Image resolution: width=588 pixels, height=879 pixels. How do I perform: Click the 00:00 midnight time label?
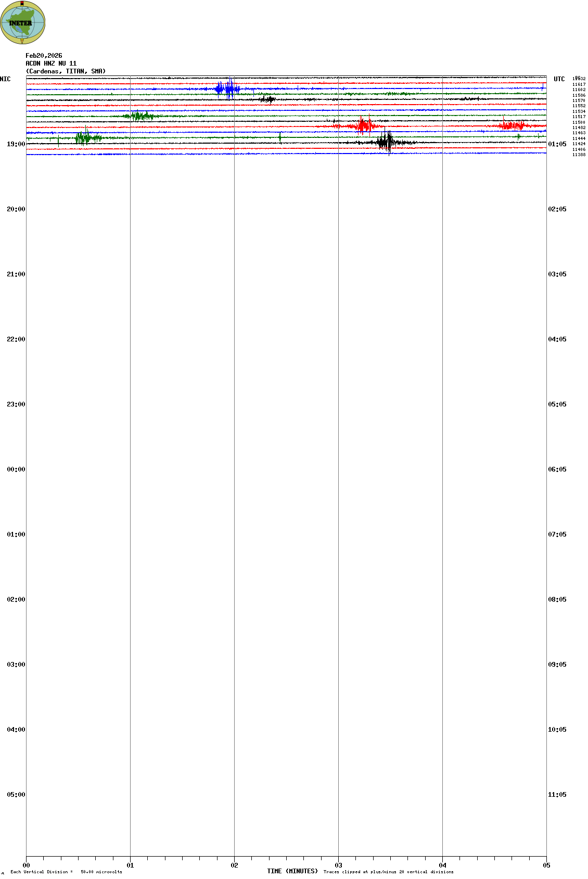coord(16,469)
